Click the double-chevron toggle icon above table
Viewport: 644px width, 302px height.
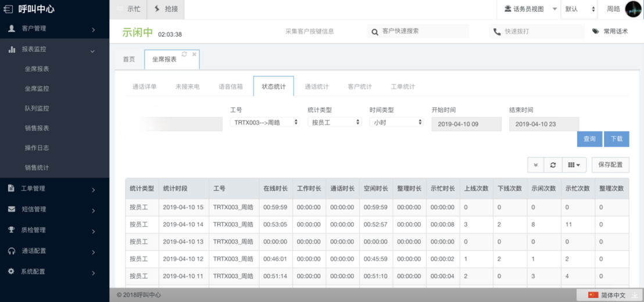coord(535,165)
